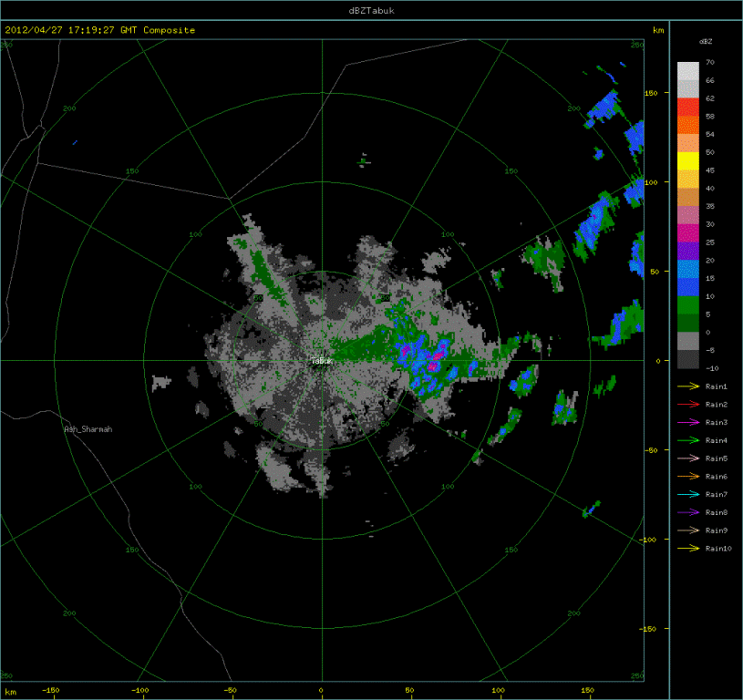Image resolution: width=743 pixels, height=700 pixels.
Task: Pick the pink Rain5 arrow icon
Action: pos(688,458)
